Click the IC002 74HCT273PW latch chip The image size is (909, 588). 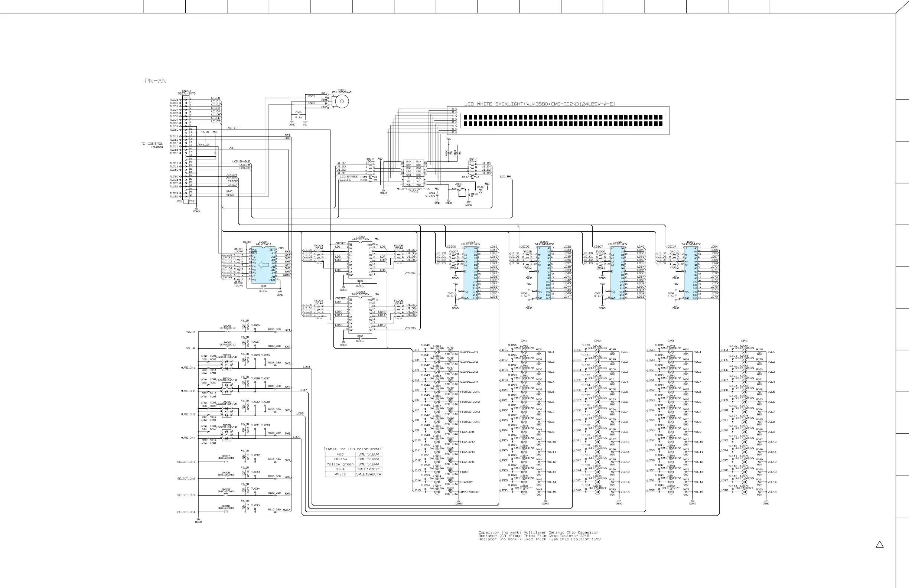360,259
